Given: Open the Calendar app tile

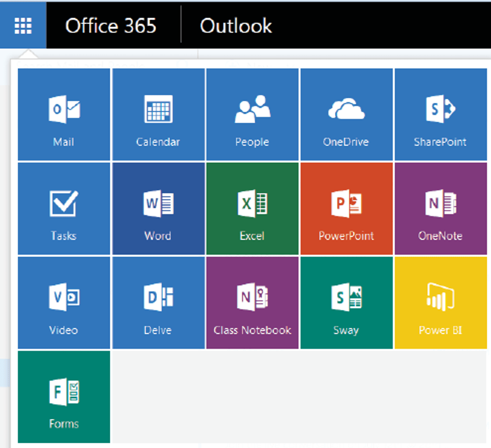Looking at the screenshot, I should click(x=158, y=115).
